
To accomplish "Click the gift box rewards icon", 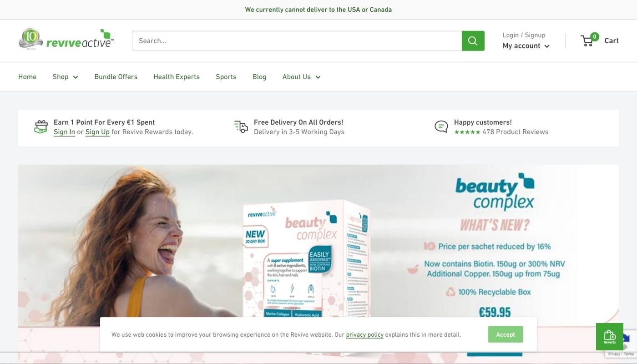I will click(x=41, y=127).
